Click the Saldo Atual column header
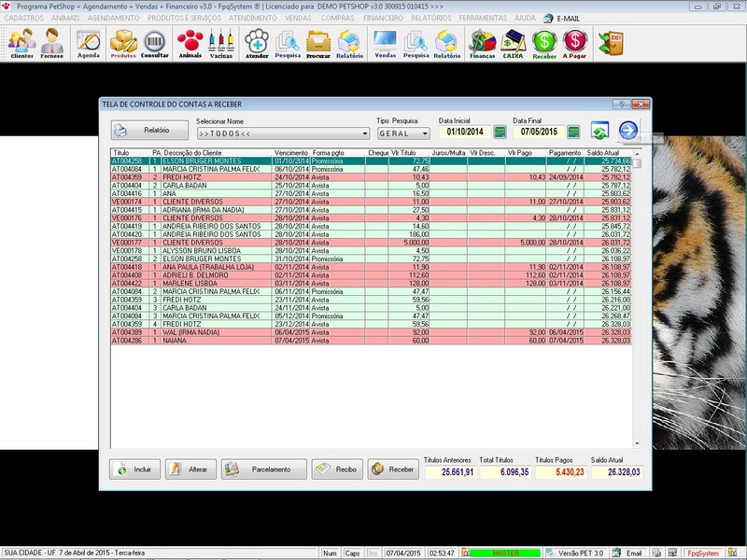The image size is (747, 560). pos(608,153)
